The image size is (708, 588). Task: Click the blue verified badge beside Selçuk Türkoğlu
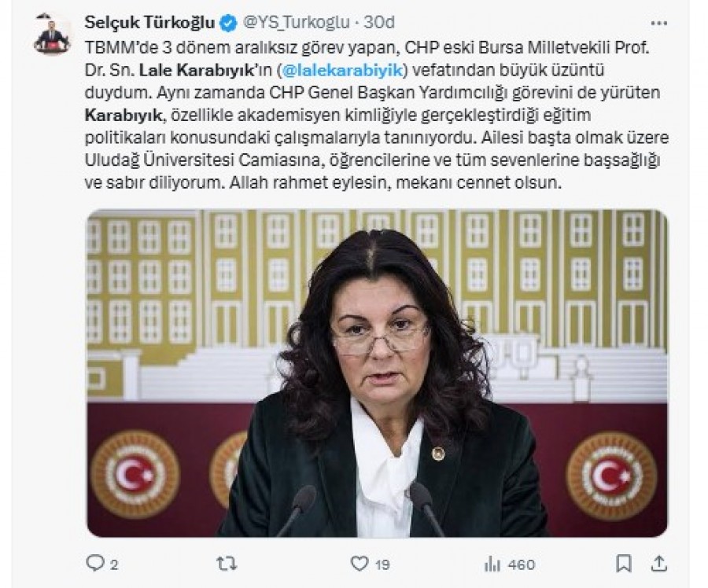click(228, 23)
